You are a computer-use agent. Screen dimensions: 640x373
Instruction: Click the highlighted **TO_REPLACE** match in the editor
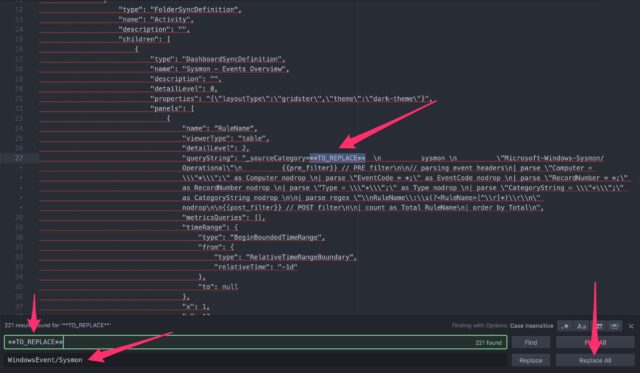pos(337,158)
